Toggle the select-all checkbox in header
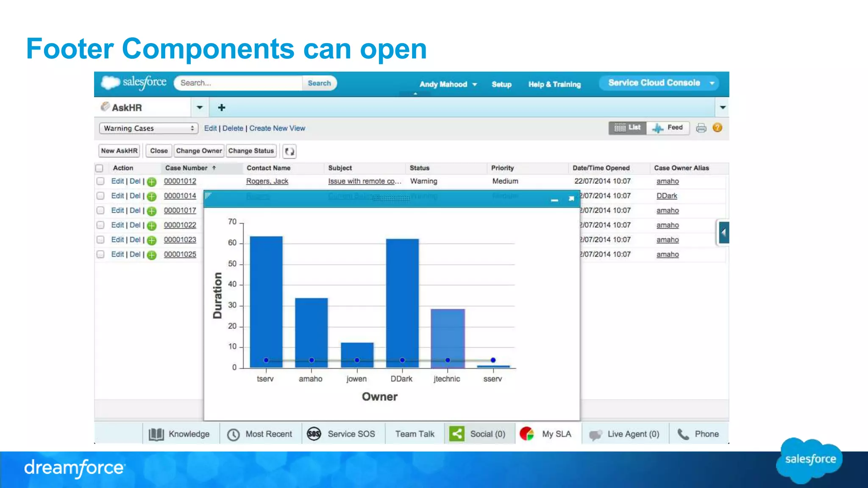This screenshot has width=868, height=488. (100, 168)
